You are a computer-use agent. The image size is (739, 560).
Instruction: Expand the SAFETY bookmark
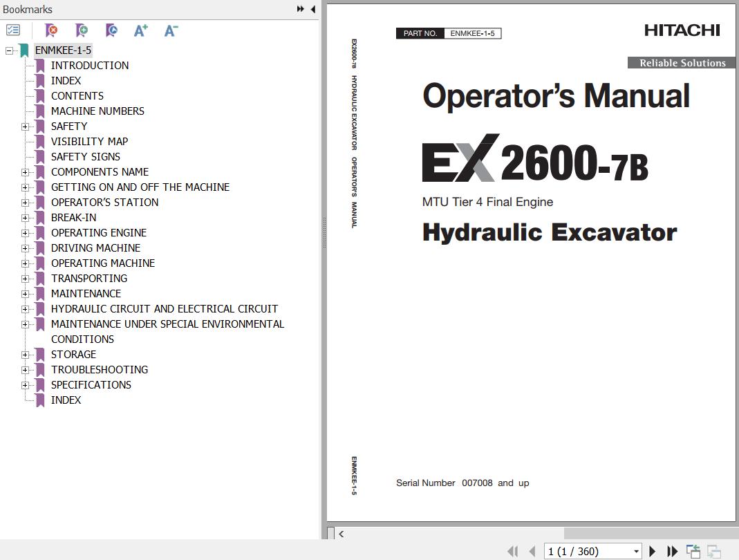click(x=25, y=127)
